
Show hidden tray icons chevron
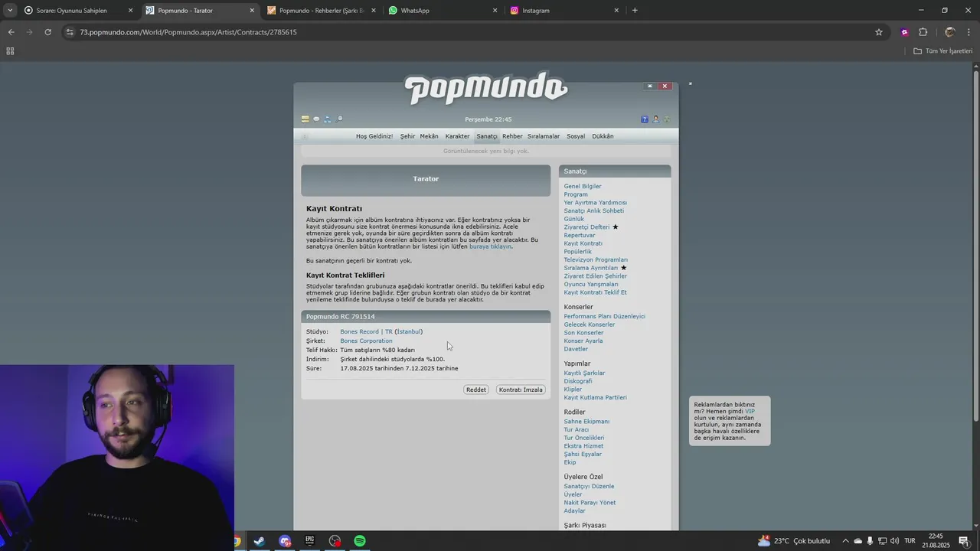tap(845, 541)
